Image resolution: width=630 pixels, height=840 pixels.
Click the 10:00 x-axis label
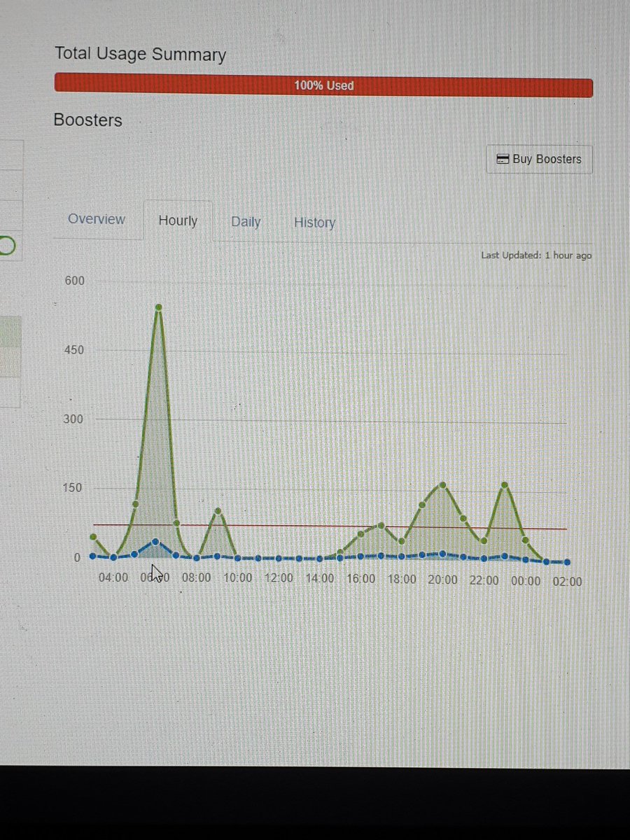pos(238,580)
